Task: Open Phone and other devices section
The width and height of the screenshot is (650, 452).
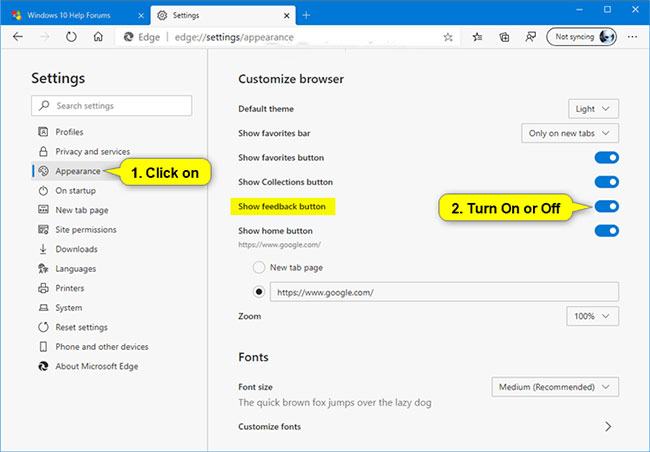Action: click(x=102, y=347)
